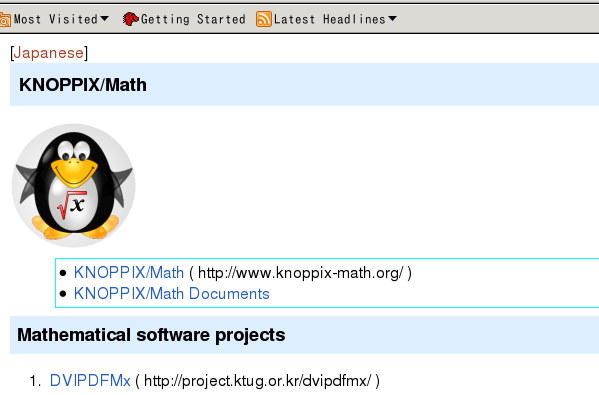The width and height of the screenshot is (599, 395).
Task: Click the bullet before KNOPPIX/Math Documents
Action: (63, 294)
